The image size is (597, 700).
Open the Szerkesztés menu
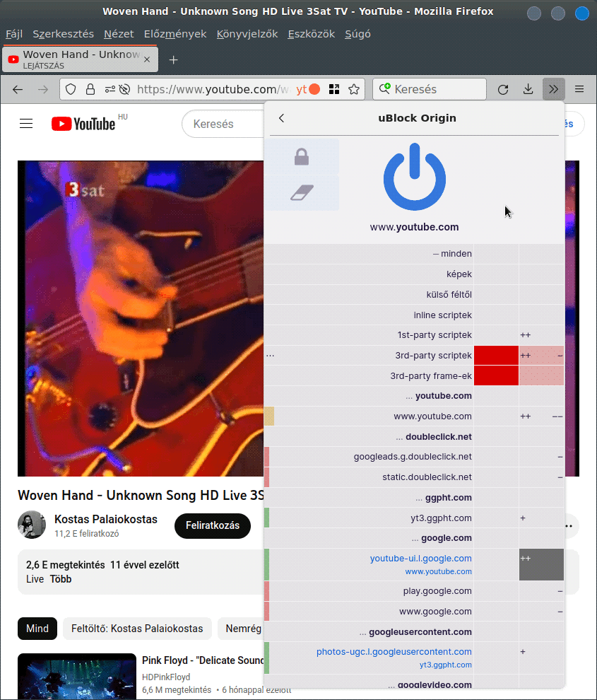64,34
